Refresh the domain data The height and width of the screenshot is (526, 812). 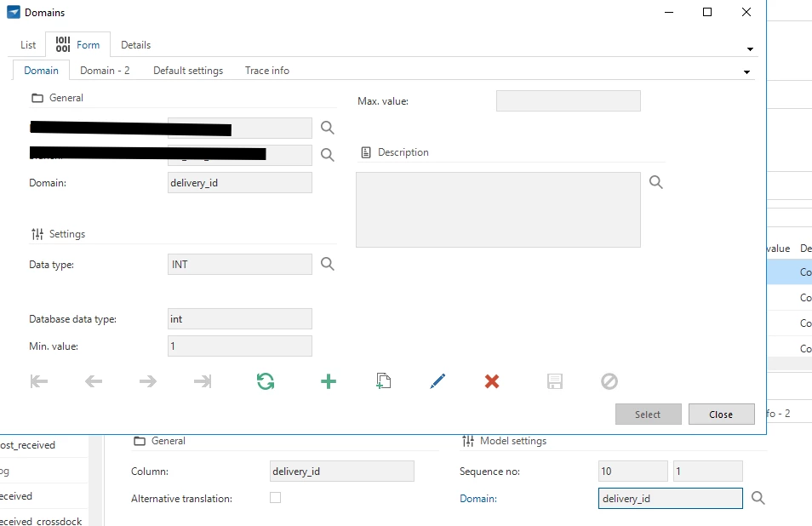pos(266,381)
